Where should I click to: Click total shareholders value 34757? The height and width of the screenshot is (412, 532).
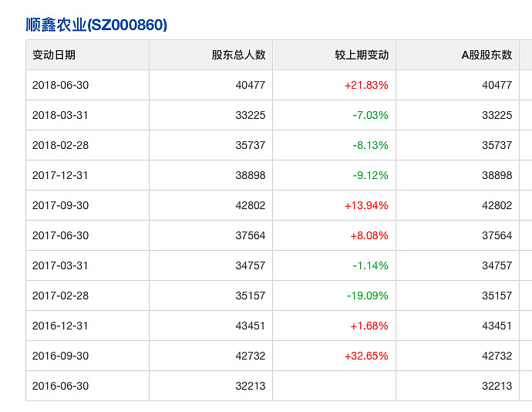click(x=251, y=265)
